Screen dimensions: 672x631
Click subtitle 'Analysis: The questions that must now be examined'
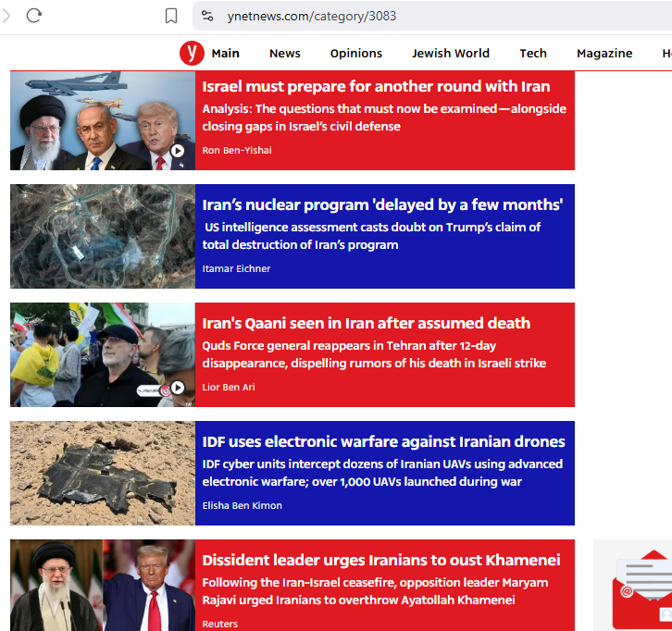click(384, 118)
